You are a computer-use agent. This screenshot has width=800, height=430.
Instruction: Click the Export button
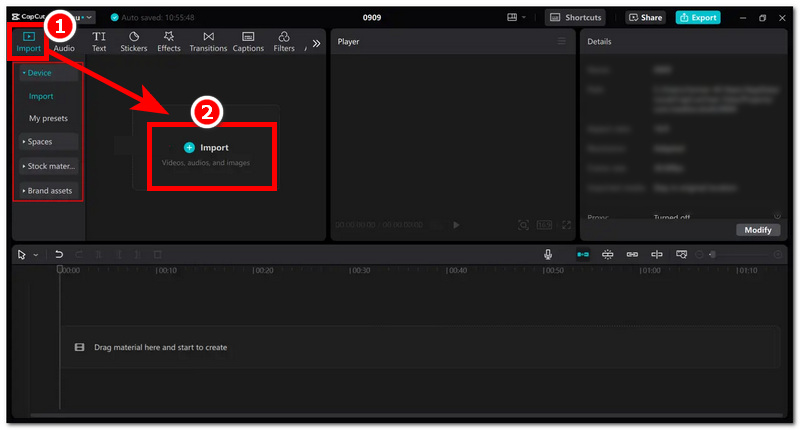(698, 18)
